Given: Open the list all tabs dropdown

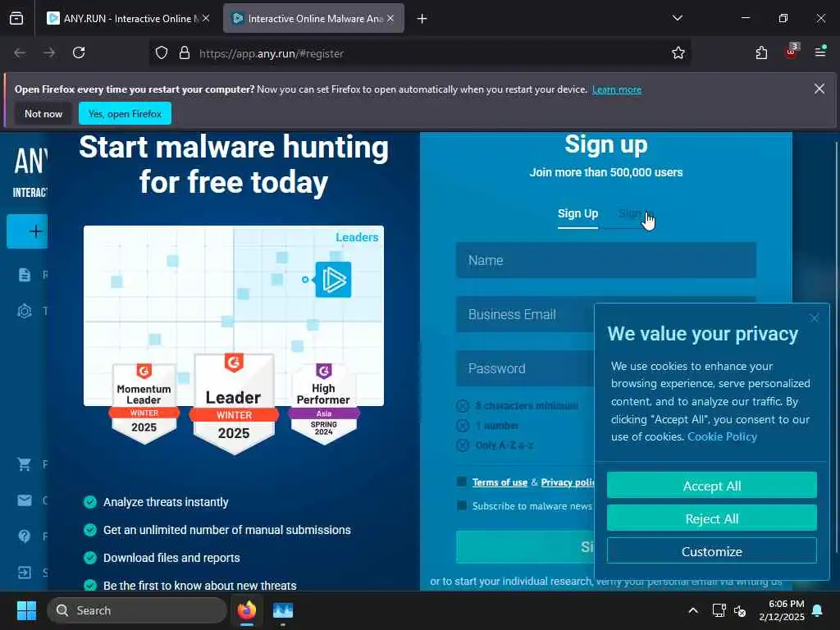Looking at the screenshot, I should click(x=677, y=18).
